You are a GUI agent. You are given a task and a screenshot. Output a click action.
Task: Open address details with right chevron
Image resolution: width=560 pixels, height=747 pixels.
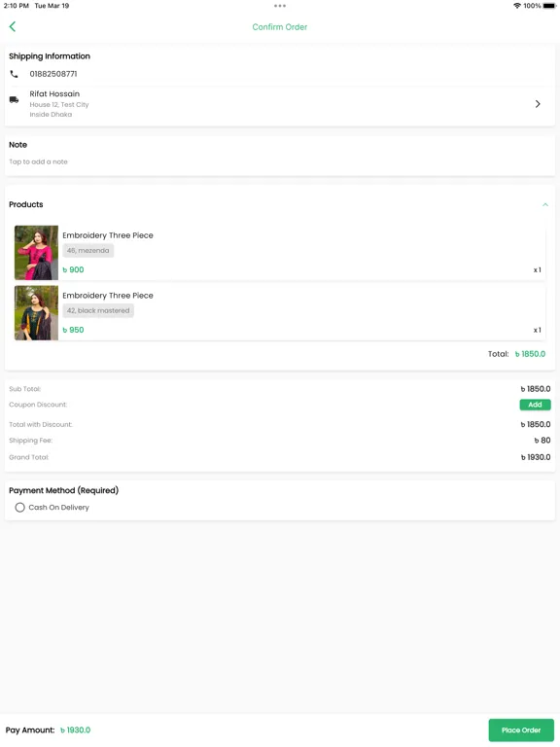point(538,104)
